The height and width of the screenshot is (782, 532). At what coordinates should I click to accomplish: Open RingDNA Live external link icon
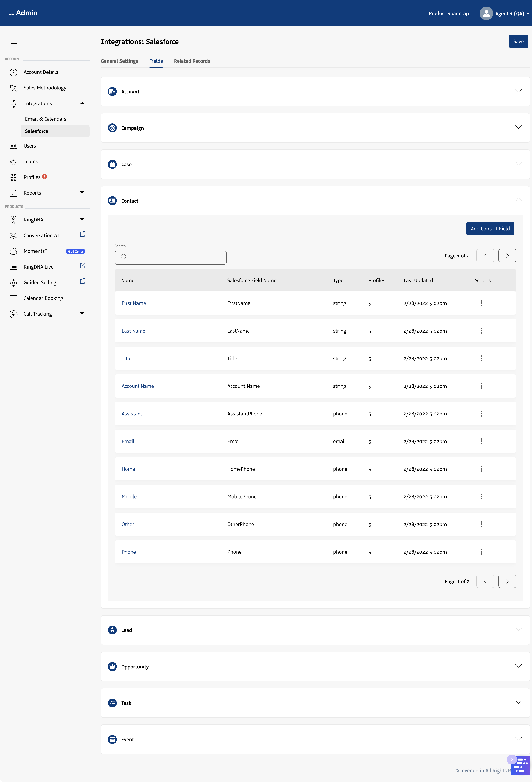[82, 266]
